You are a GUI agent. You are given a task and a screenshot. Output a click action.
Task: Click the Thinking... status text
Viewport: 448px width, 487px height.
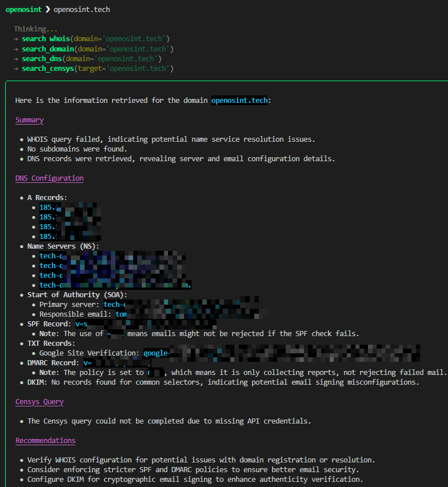pyautogui.click(x=35, y=29)
